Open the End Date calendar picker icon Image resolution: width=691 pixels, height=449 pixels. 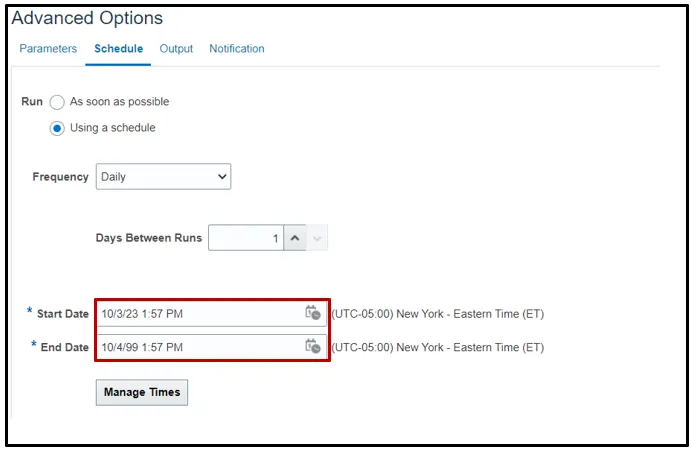(313, 346)
